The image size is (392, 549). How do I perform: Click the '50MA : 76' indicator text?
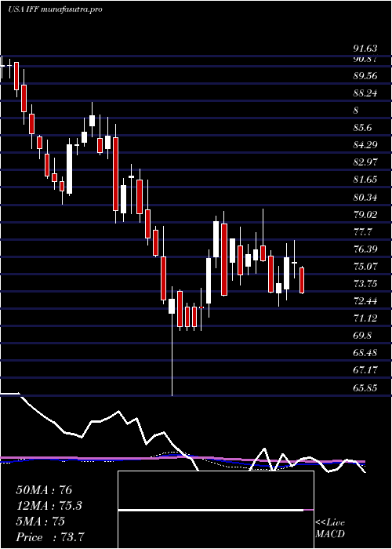pos(44,490)
